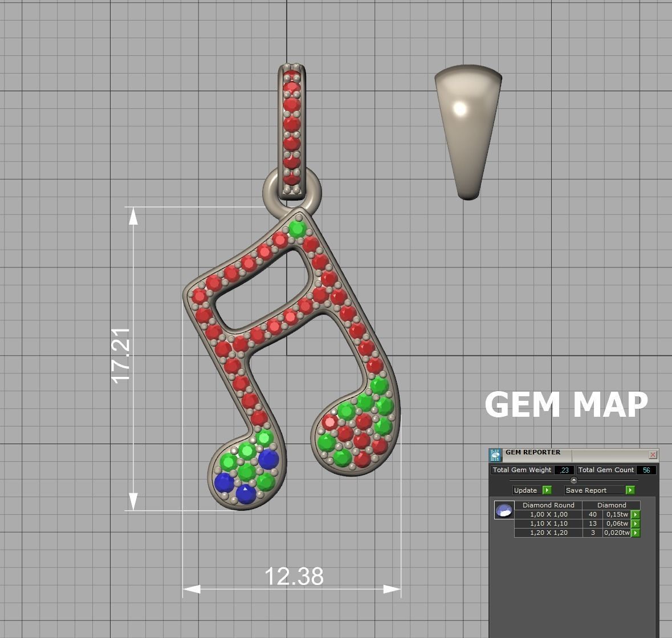Click the Save Report label
Viewport: 672px width, 638px height.
click(x=586, y=490)
